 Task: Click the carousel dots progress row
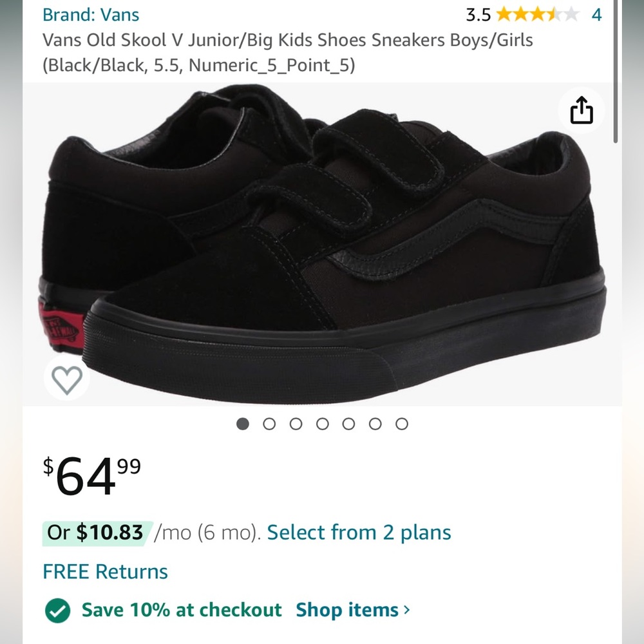pyautogui.click(x=322, y=424)
